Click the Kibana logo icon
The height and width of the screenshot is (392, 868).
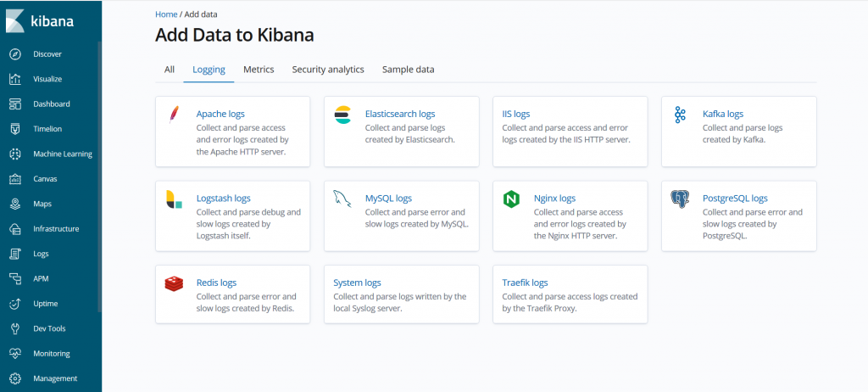click(15, 21)
